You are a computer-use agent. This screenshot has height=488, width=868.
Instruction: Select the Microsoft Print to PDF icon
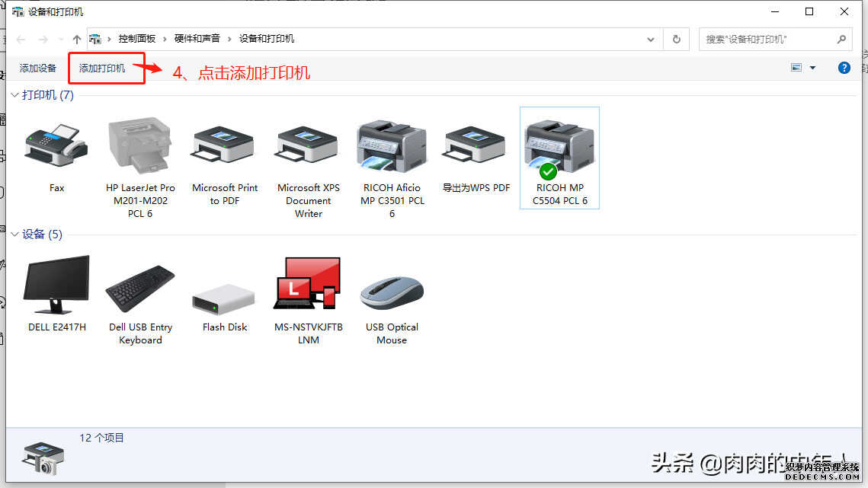click(223, 144)
